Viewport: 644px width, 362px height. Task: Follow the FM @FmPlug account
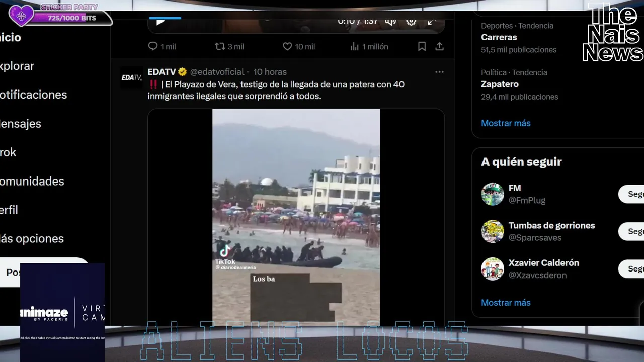631,194
